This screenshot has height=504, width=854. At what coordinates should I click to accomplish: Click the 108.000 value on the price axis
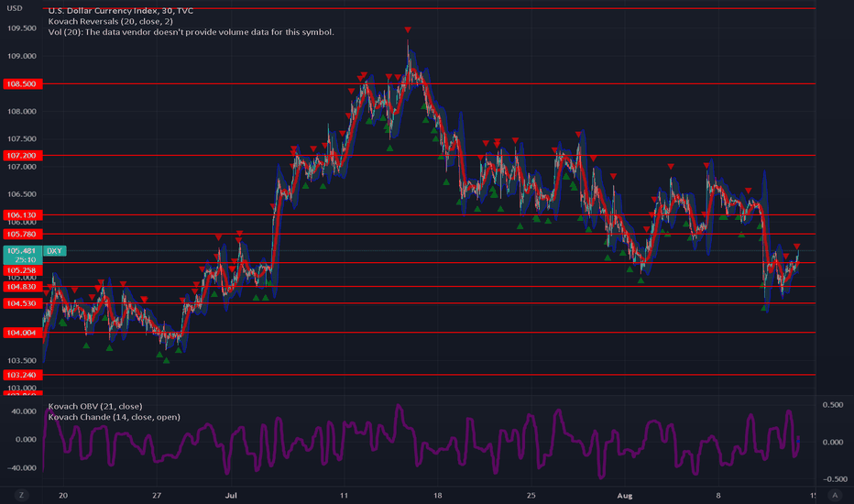[x=22, y=112]
